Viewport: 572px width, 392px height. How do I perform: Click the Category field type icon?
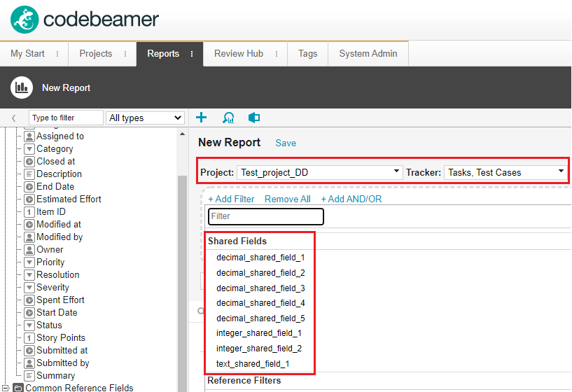point(29,149)
